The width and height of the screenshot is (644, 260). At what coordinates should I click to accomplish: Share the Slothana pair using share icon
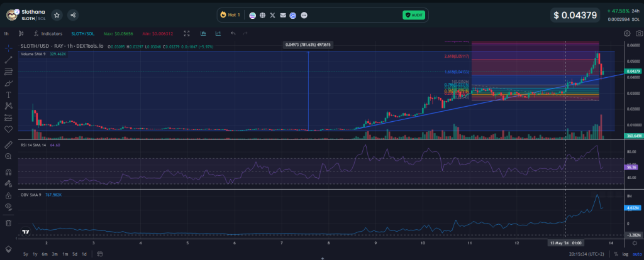tap(73, 15)
